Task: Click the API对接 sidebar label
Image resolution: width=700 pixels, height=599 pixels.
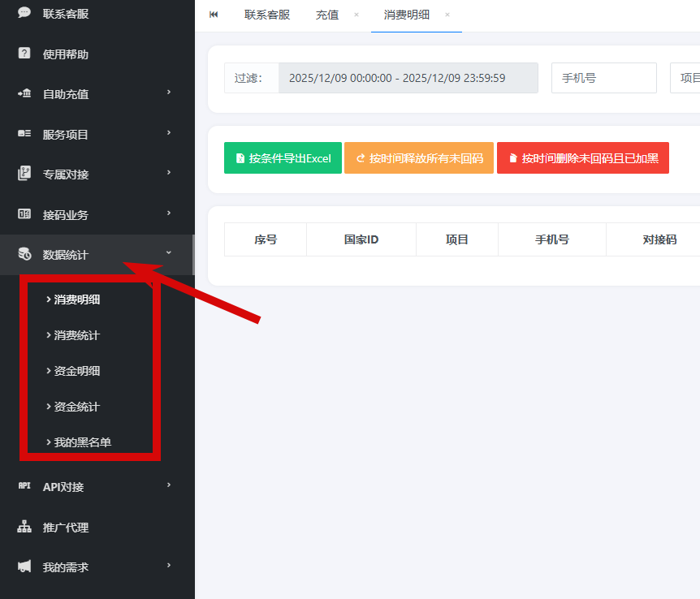Action: pyautogui.click(x=63, y=487)
